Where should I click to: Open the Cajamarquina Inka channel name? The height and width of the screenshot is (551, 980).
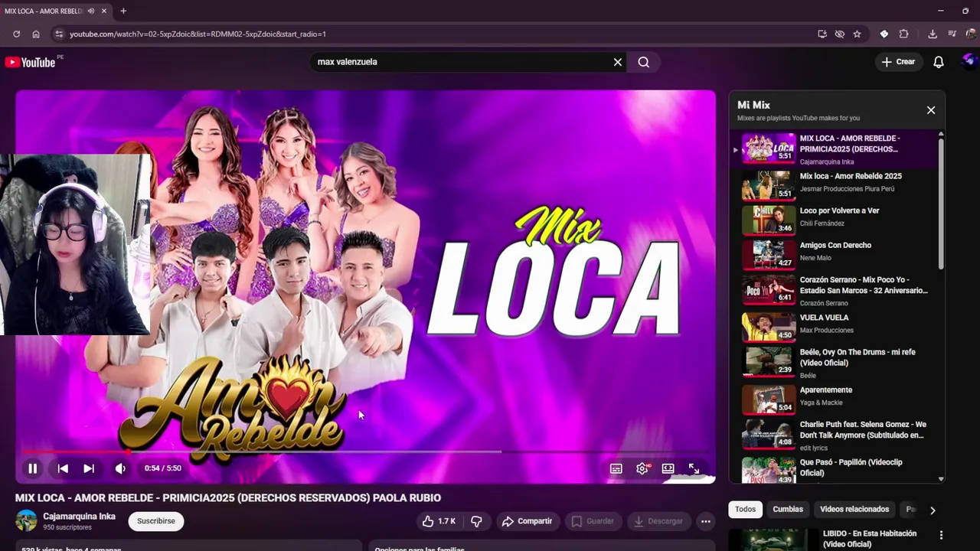[x=80, y=517]
